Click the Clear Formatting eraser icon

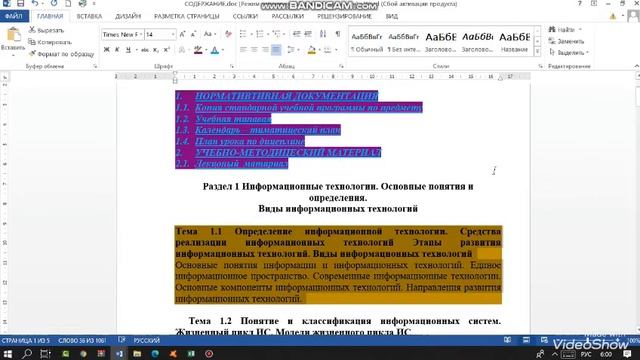228,34
